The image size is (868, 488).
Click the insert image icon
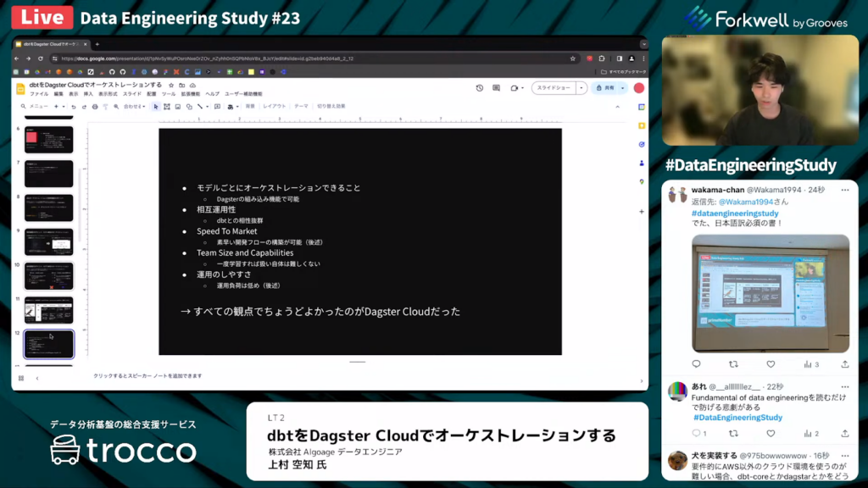pyautogui.click(x=177, y=107)
